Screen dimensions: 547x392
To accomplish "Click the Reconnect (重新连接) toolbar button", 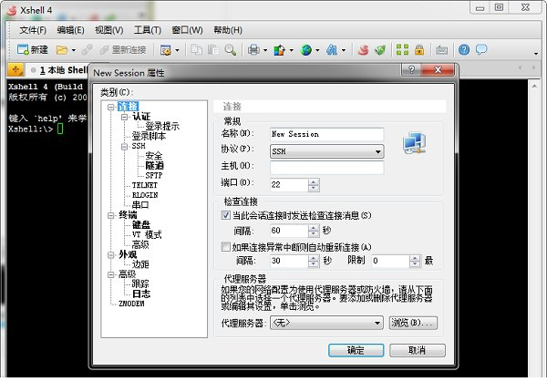I will (x=123, y=50).
